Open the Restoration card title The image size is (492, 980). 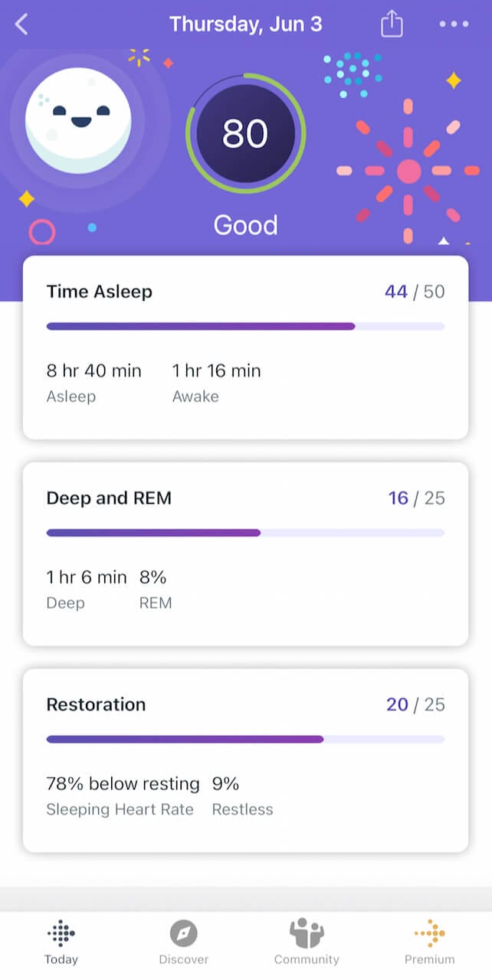(x=96, y=704)
